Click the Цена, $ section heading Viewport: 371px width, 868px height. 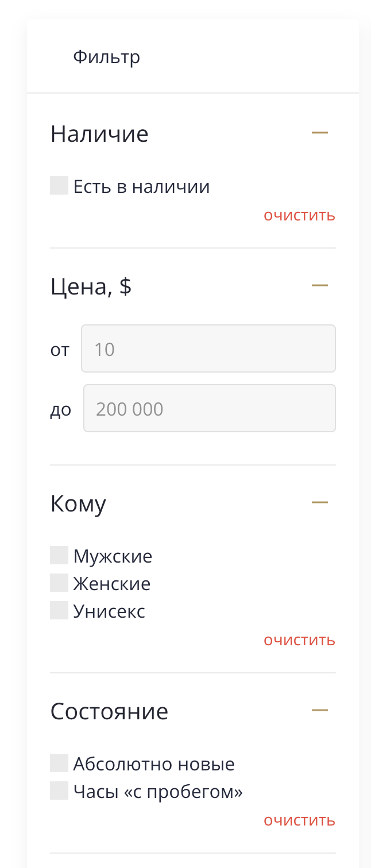pos(91,286)
